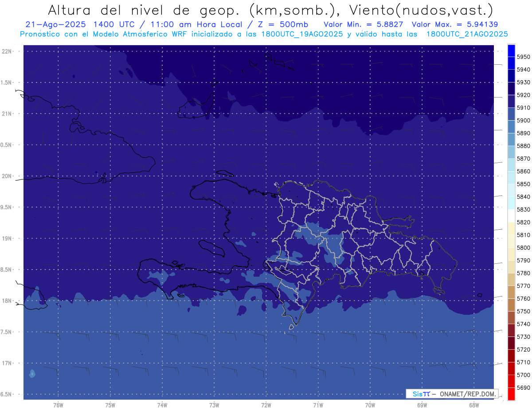This screenshot has width=532, height=411.
Task: Click the '18N' latitude axis label
Action: [x=7, y=301]
